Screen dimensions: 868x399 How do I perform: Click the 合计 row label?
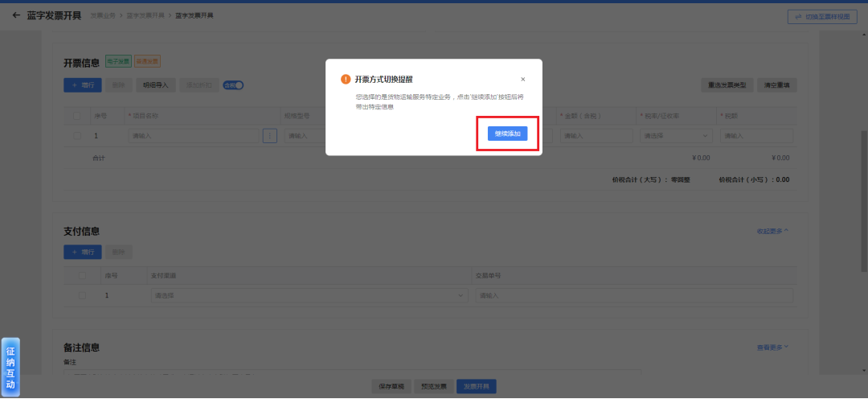tap(99, 158)
